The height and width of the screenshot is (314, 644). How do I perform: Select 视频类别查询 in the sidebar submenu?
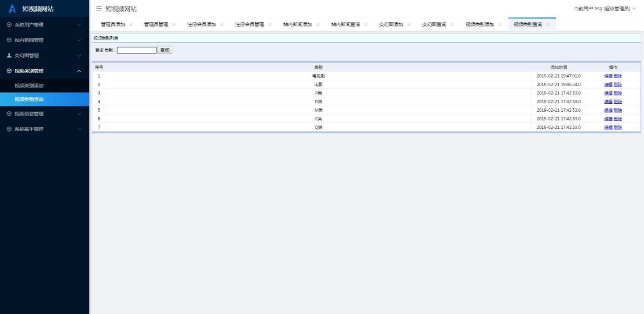click(x=44, y=99)
